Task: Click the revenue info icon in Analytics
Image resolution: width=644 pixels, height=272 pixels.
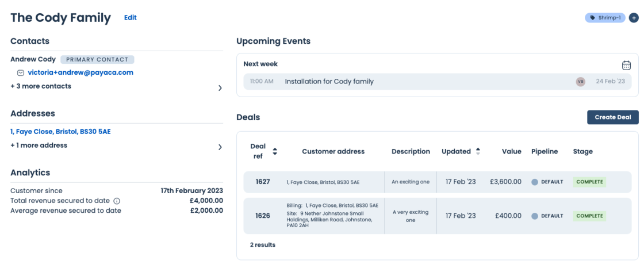Action: pyautogui.click(x=117, y=201)
